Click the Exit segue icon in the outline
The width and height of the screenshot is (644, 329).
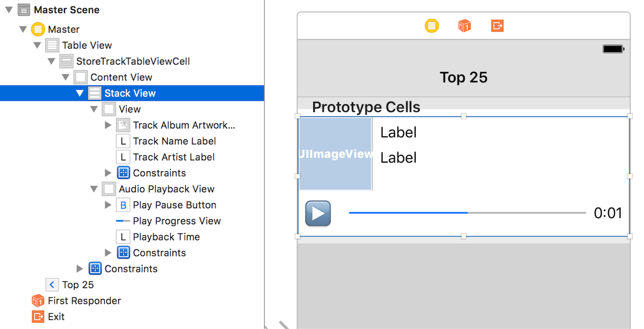click(38, 316)
